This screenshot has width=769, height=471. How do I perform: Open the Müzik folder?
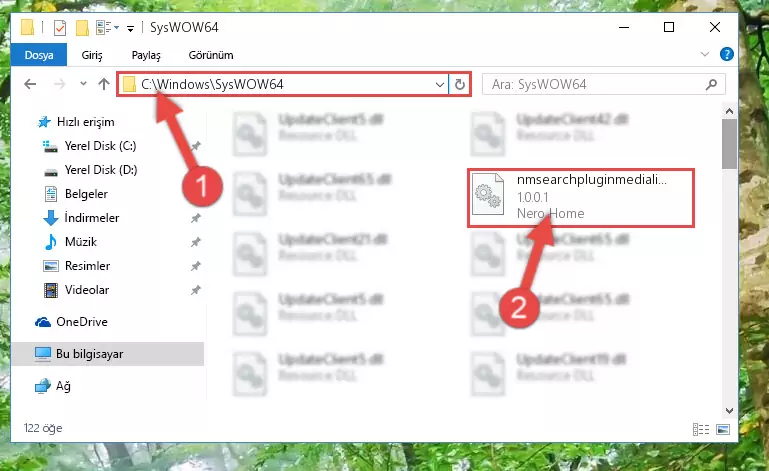[x=80, y=241]
